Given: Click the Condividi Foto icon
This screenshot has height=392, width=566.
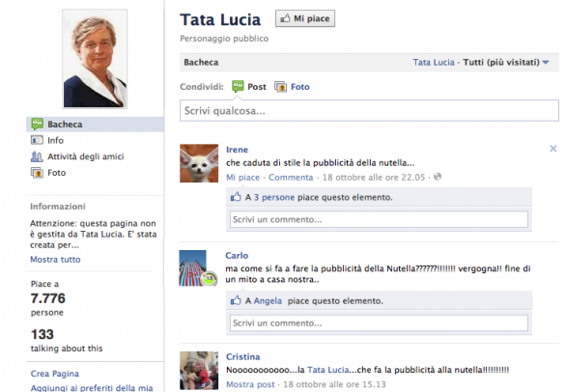Looking at the screenshot, I should 280,87.
